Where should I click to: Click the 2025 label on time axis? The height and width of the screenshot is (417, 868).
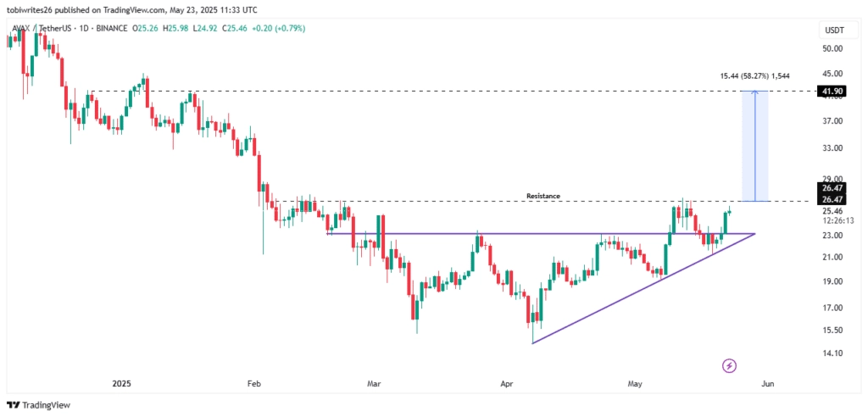click(120, 383)
